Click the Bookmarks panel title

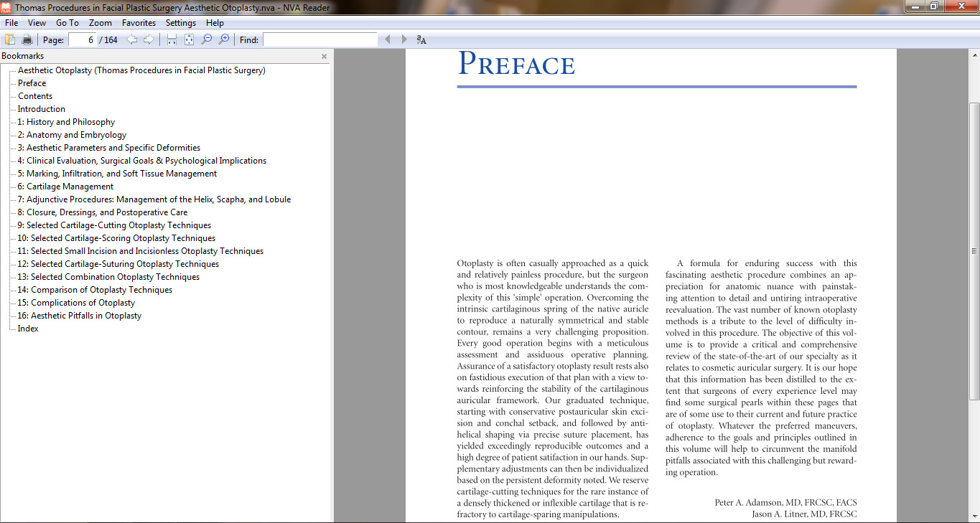(22, 56)
